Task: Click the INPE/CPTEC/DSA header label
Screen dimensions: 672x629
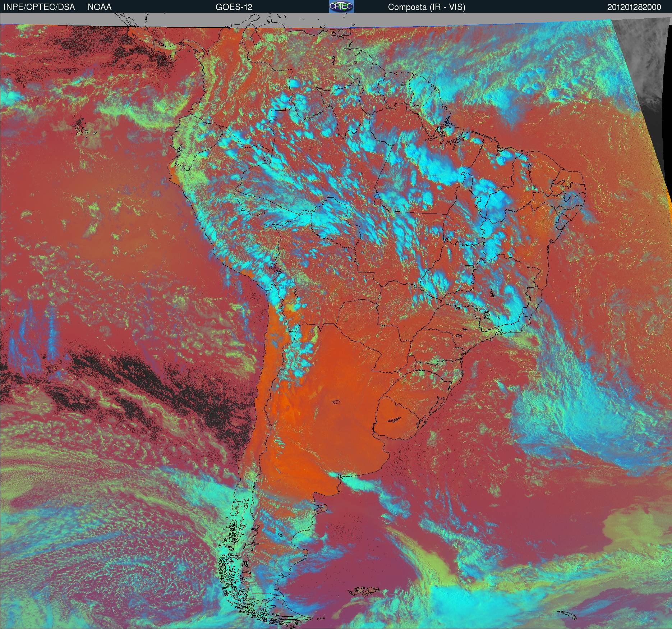Action: click(x=39, y=7)
